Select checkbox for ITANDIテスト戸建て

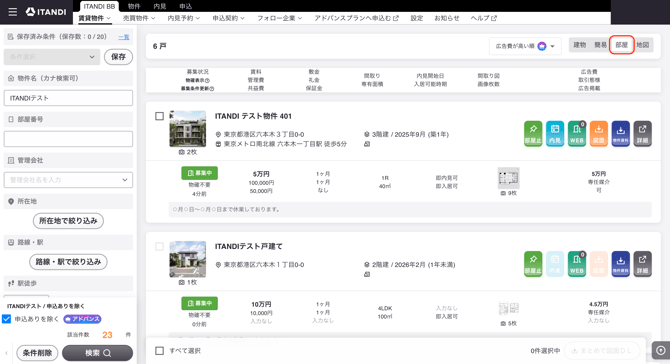(x=159, y=247)
